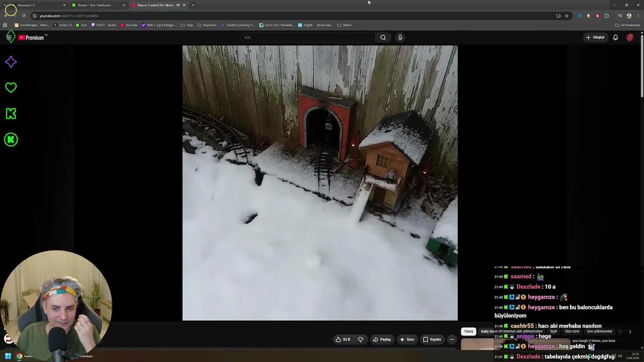The height and width of the screenshot is (362, 644).
Task: Select the İlgili filter chip
Action: [x=553, y=331]
